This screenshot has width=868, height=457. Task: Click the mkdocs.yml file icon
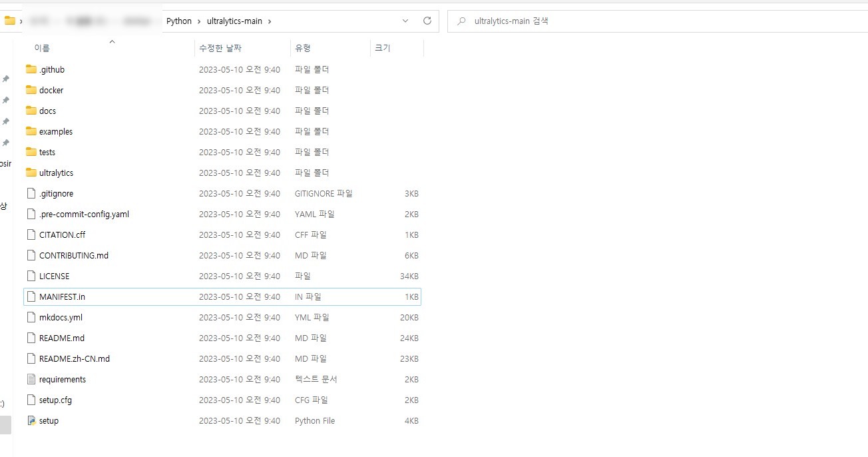[31, 317]
